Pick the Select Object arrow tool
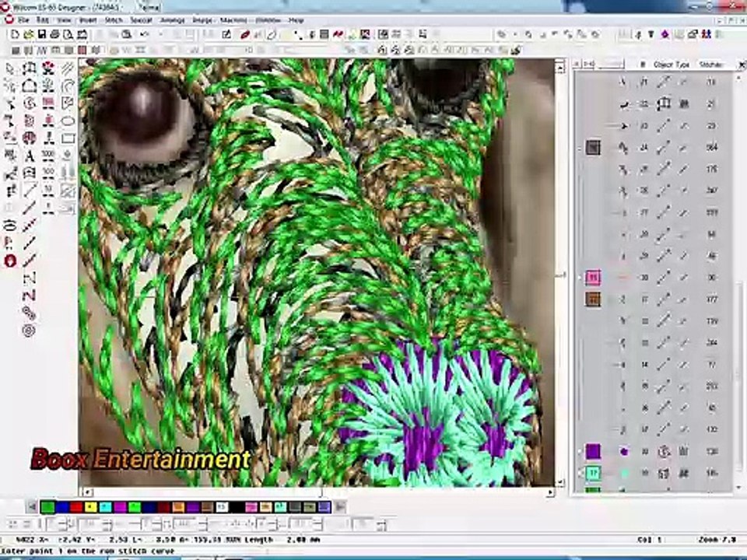747x560 pixels. (x=10, y=69)
